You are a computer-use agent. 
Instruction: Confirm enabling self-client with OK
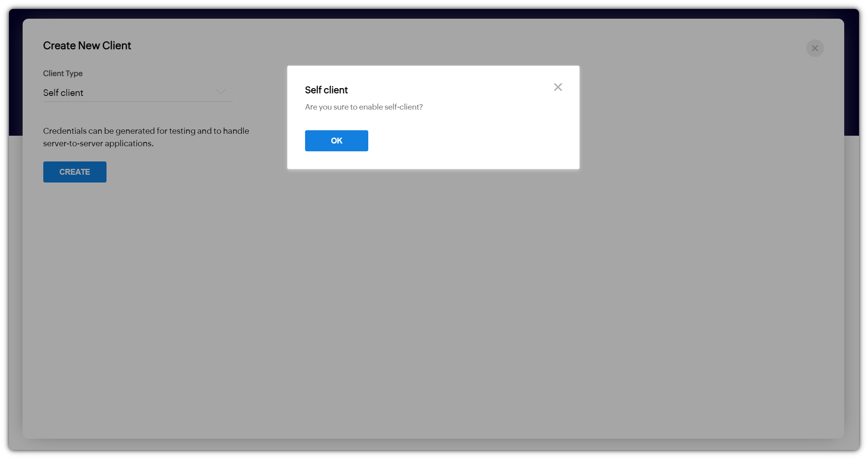pyautogui.click(x=336, y=141)
